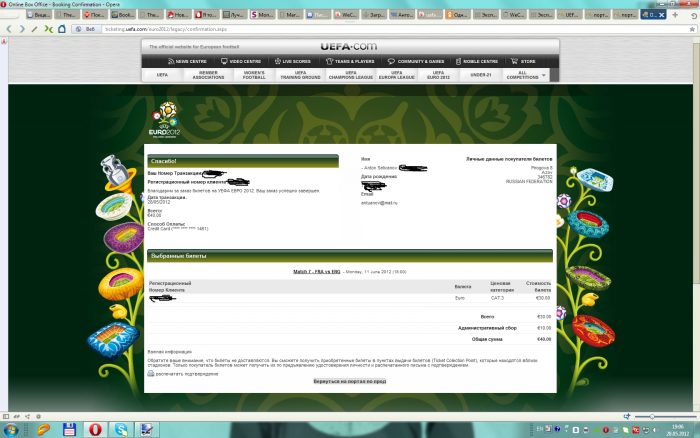The width and height of the screenshot is (700, 438).
Task: Click the Opera taskbar button
Action: click(95, 430)
